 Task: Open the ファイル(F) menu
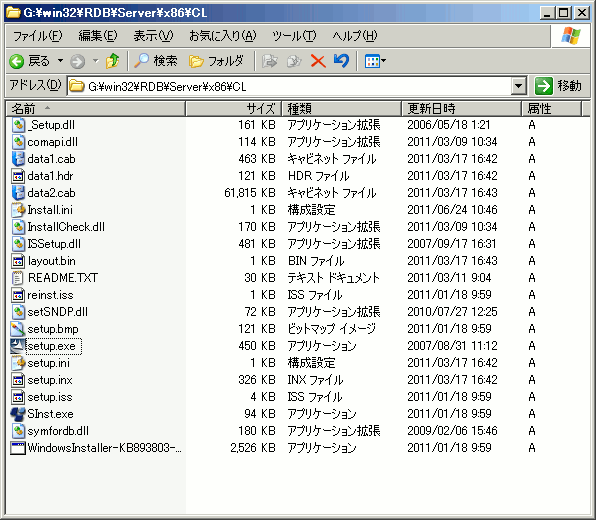point(38,36)
